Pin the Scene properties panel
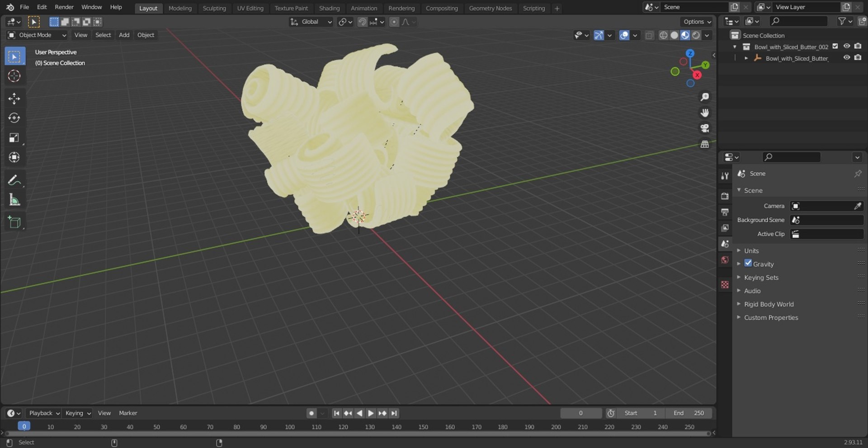 click(x=858, y=174)
